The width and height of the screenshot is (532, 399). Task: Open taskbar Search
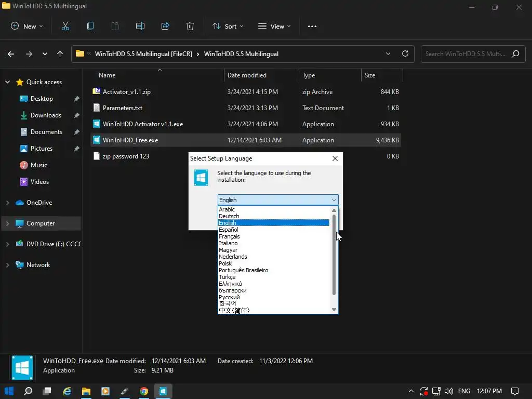pos(28,391)
